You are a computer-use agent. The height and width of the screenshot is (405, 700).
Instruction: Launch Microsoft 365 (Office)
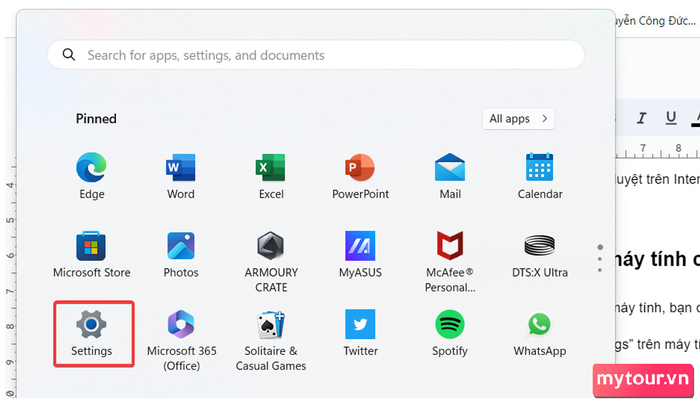click(x=181, y=340)
